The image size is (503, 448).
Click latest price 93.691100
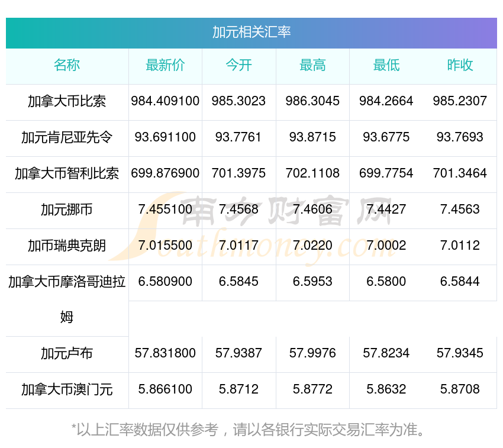tap(165, 137)
